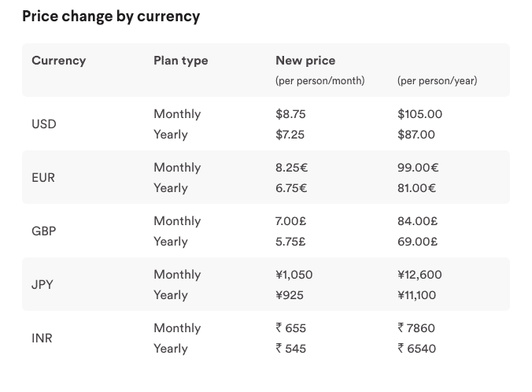
Task: Select the GBP currency row label
Action: click(44, 231)
